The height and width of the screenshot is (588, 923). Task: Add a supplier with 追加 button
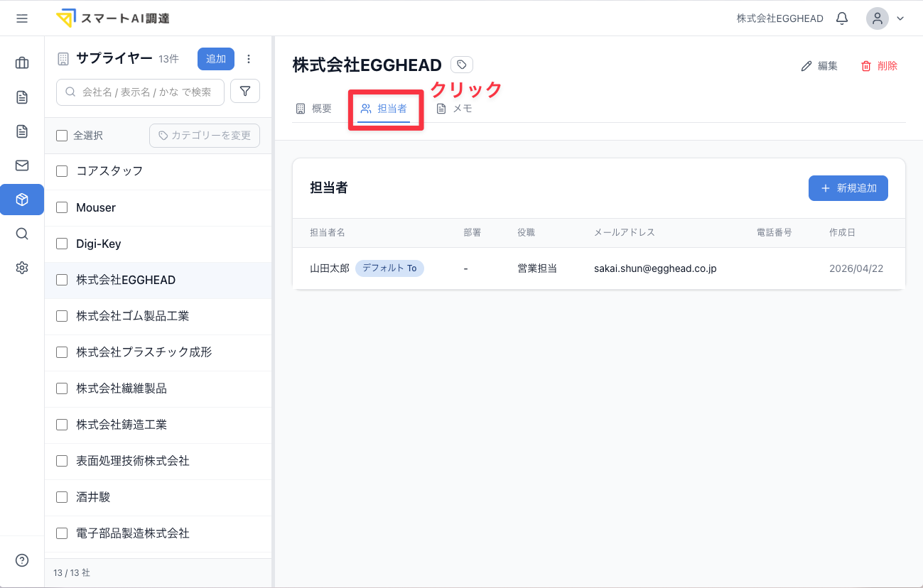coord(216,59)
